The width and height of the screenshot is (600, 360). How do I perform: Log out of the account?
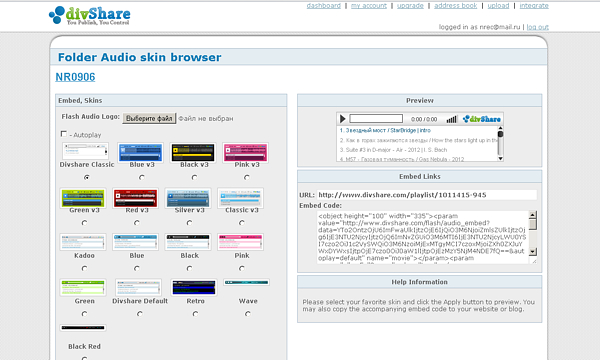tap(538, 27)
